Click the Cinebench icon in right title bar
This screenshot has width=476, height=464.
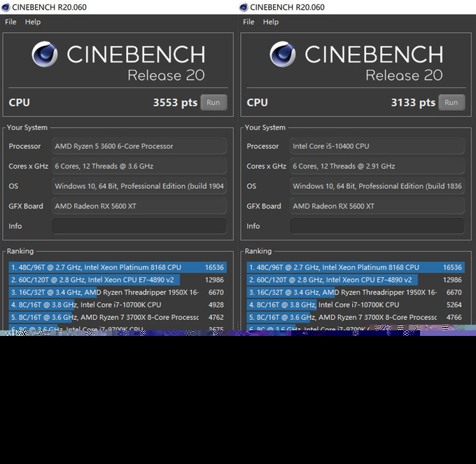pyautogui.click(x=244, y=7)
